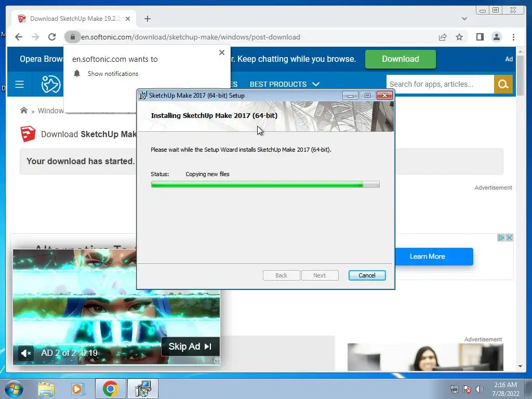Click the video ad info icon
This screenshot has width=532, height=399.
[x=217, y=361]
